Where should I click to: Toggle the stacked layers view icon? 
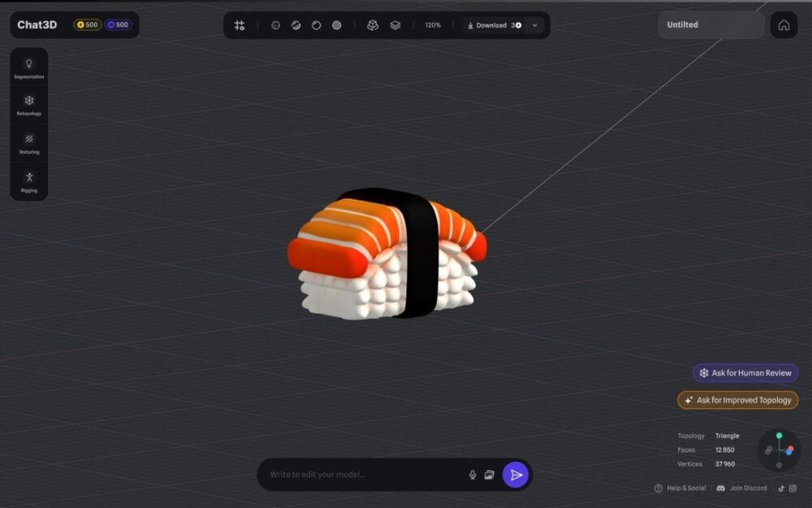click(395, 25)
